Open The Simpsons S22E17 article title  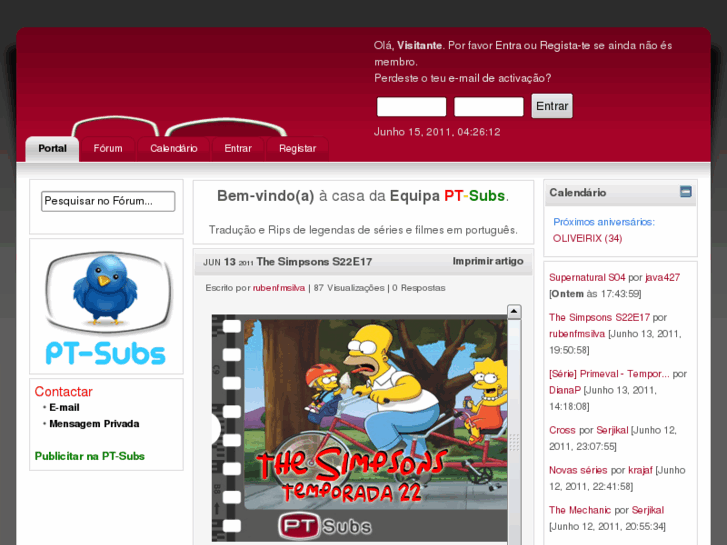click(x=314, y=262)
